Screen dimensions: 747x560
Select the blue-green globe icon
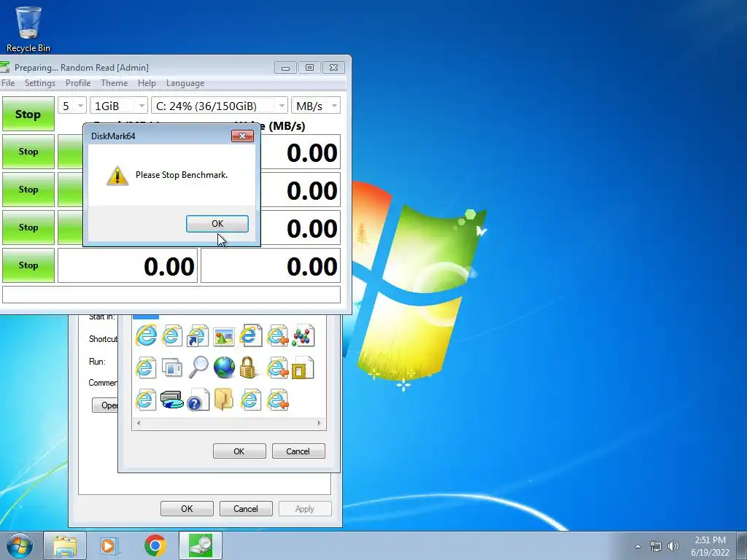[224, 367]
